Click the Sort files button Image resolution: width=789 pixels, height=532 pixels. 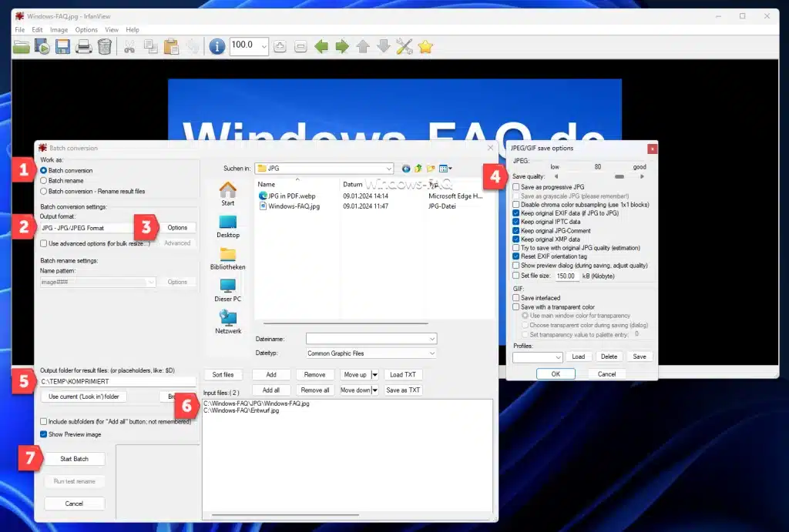click(x=223, y=375)
